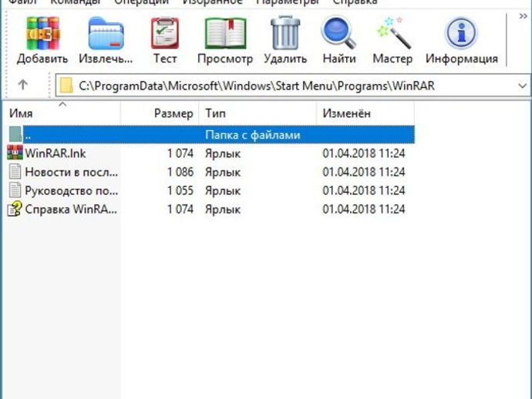Click icon of Руководство по... shortcut
Viewport: 532px width, 399px height.
(x=15, y=190)
